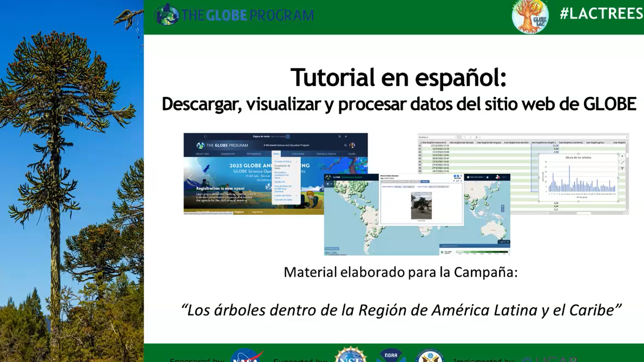The image size is (644, 362).
Task: Click the #LACTREES hashtag text
Action: 601,14
